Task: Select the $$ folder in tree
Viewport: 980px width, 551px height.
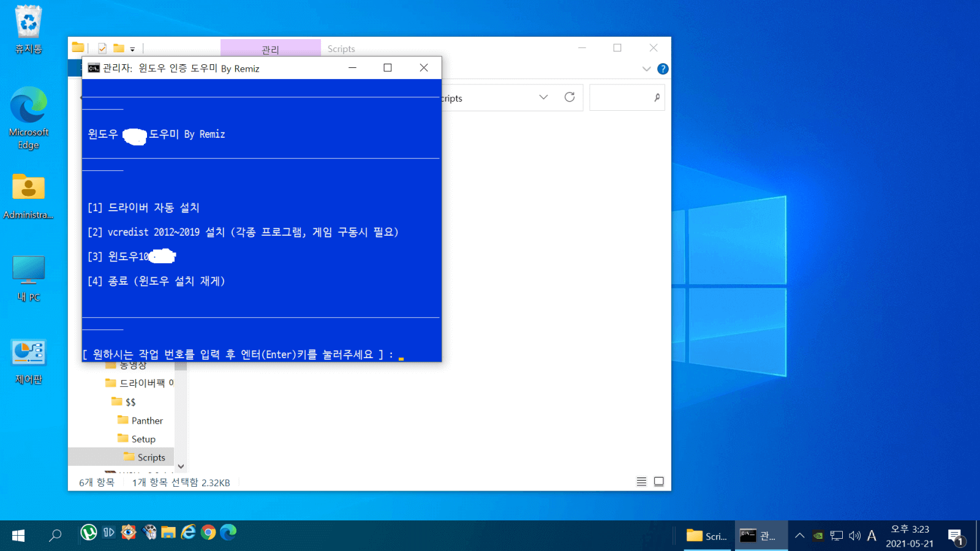Action: click(124, 402)
